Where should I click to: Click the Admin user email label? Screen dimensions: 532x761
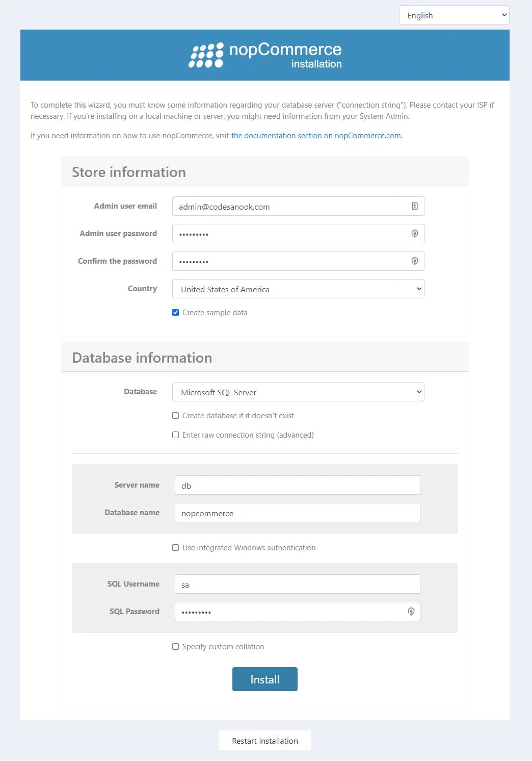125,206
